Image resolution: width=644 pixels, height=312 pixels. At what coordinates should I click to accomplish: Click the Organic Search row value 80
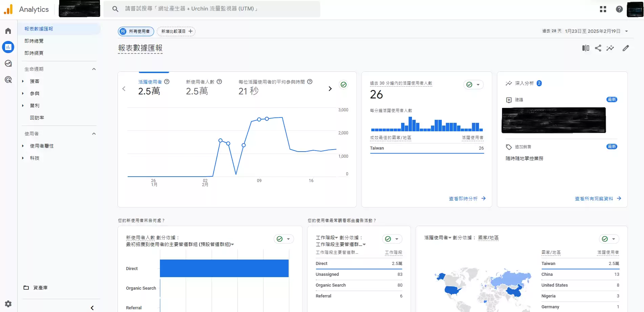(x=400, y=285)
